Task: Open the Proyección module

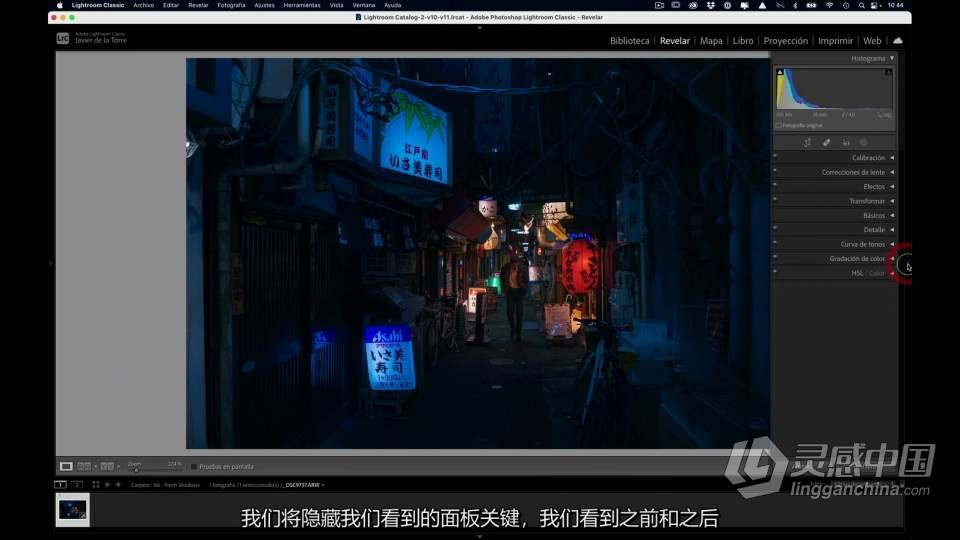Action: (786, 40)
